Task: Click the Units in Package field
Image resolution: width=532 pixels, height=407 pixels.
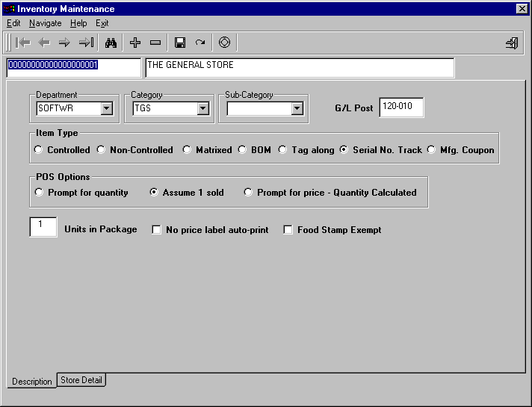Action: click(x=43, y=227)
